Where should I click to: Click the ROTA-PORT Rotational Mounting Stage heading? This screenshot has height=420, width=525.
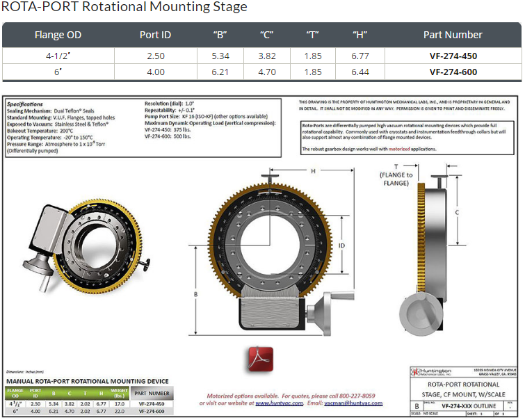tap(124, 7)
